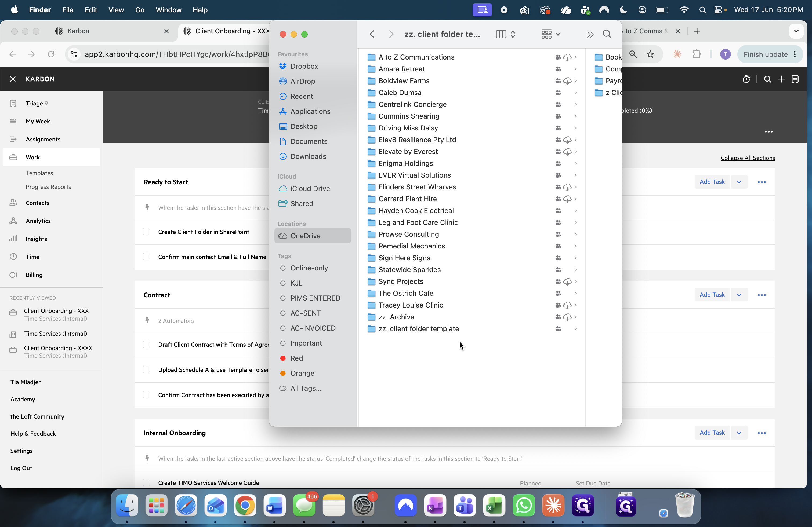This screenshot has height=527, width=812.
Task: Open Insights in Karbon sidebar
Action: 51,239
